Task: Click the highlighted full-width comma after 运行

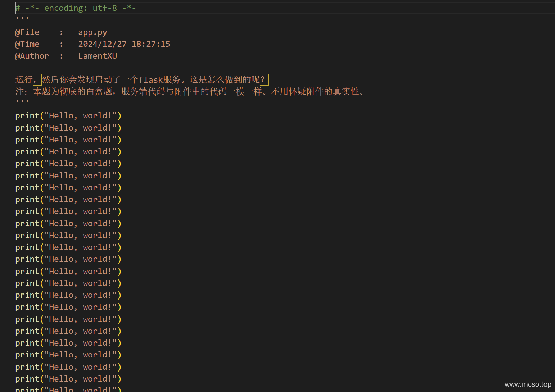Action: click(37, 79)
